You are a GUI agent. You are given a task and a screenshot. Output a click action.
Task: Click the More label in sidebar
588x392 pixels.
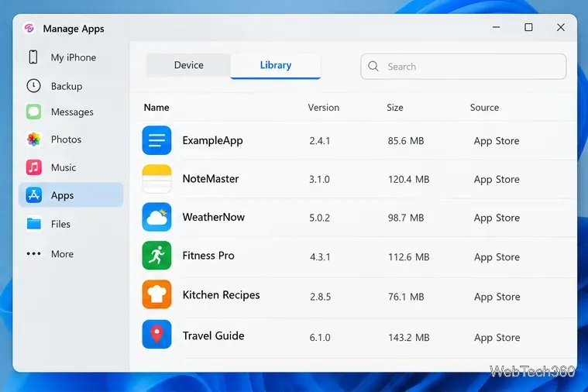(62, 254)
